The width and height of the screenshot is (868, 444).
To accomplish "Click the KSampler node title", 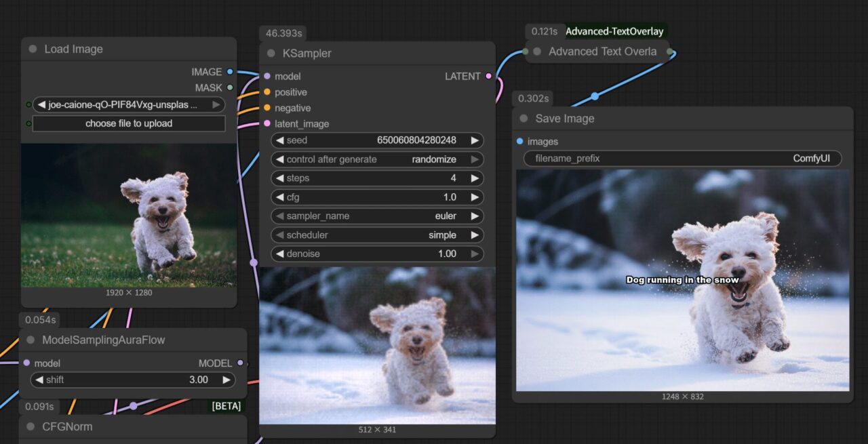I will (307, 53).
